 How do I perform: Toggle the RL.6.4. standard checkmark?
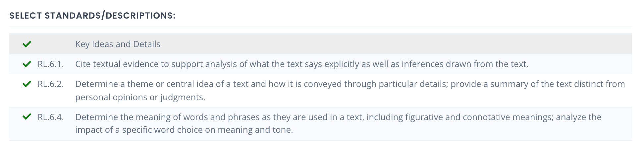click(27, 117)
